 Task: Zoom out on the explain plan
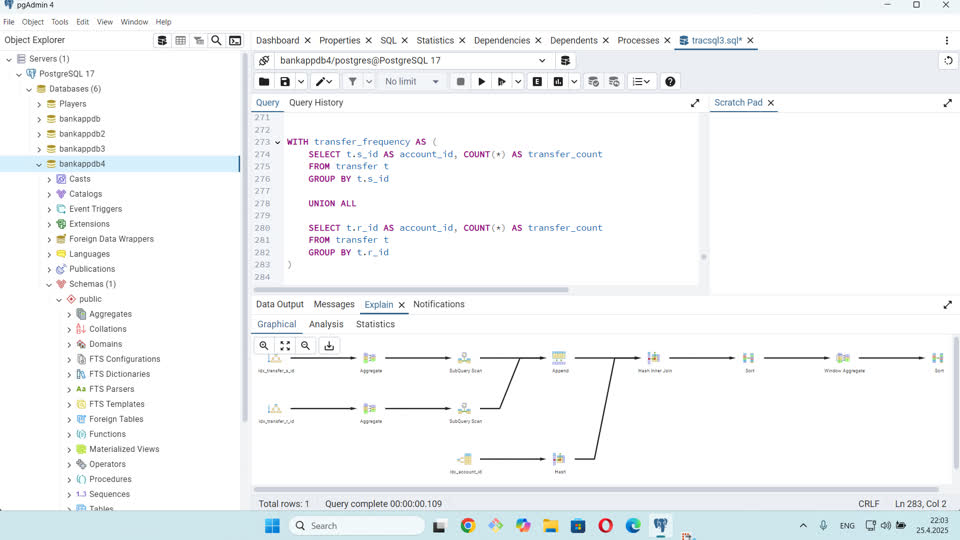tap(306, 345)
